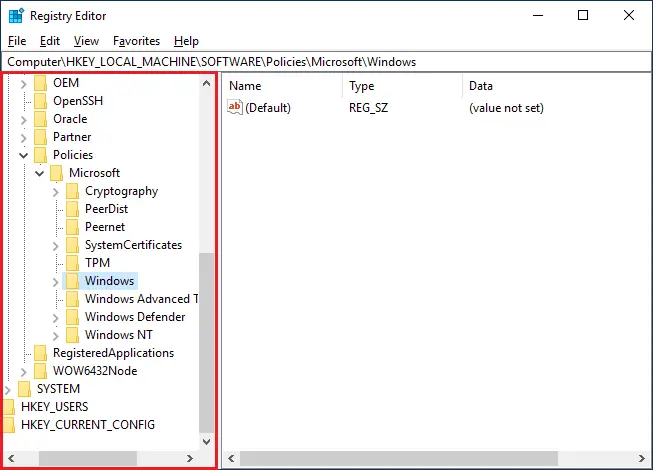Expand the SystemCertificates key
This screenshot has height=470, width=653.
[x=56, y=246]
